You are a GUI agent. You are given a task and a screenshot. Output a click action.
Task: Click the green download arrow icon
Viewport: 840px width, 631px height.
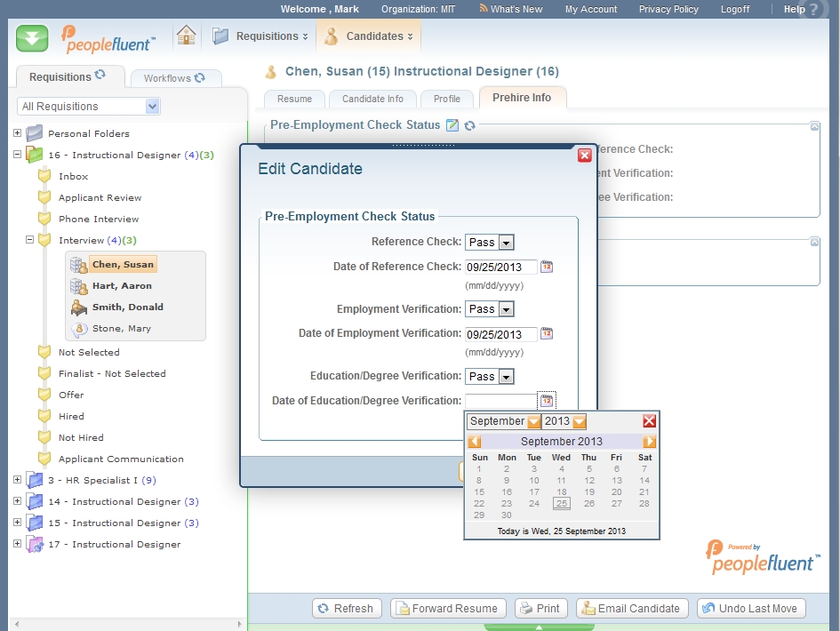point(32,37)
